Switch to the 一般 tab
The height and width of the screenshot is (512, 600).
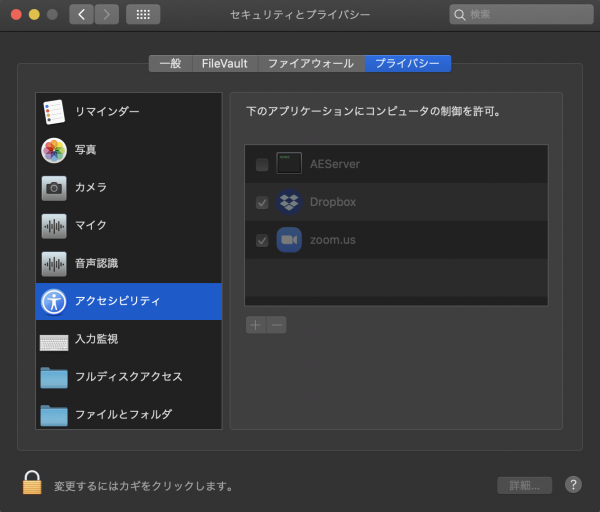[x=171, y=64]
